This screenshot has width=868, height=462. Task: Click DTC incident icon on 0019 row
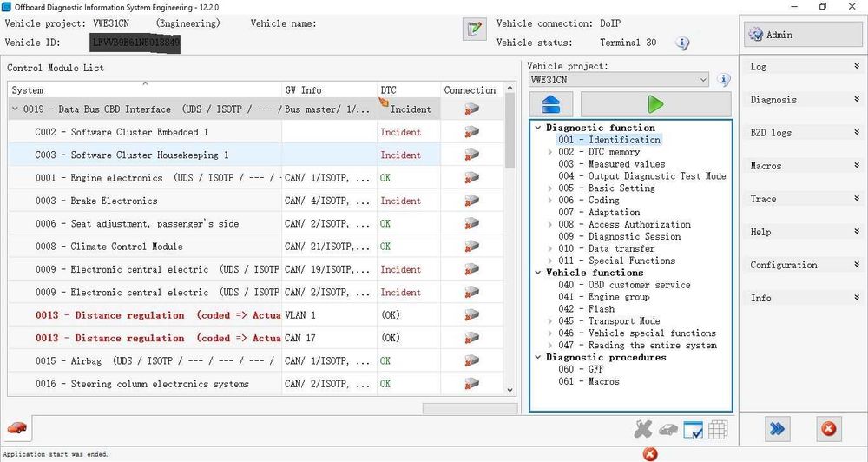(x=384, y=102)
